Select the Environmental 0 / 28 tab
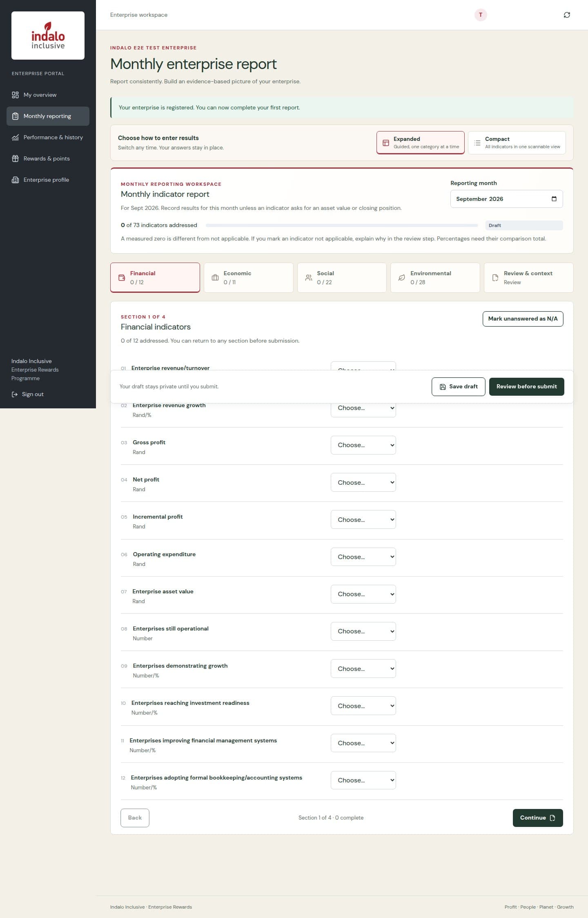 [x=435, y=278]
